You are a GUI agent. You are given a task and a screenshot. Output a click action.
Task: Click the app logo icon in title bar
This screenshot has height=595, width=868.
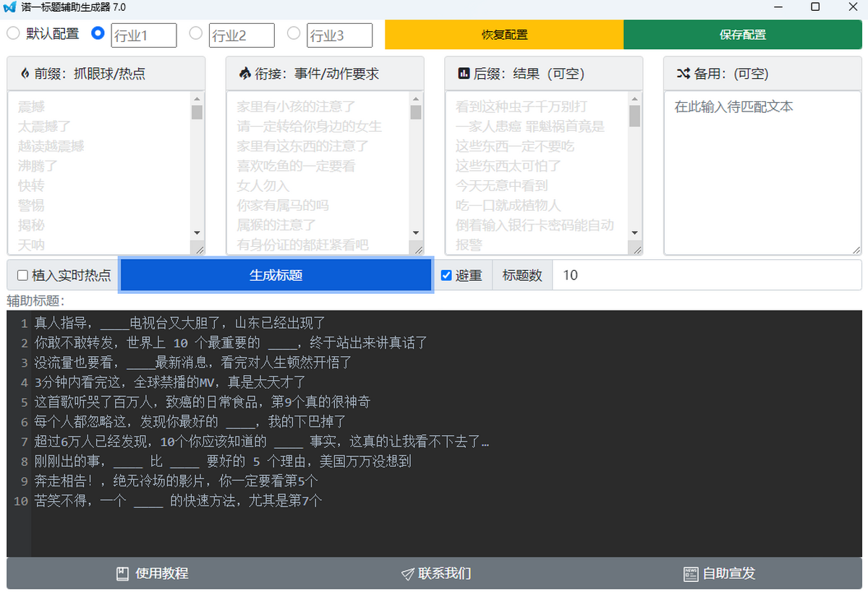(10, 7)
